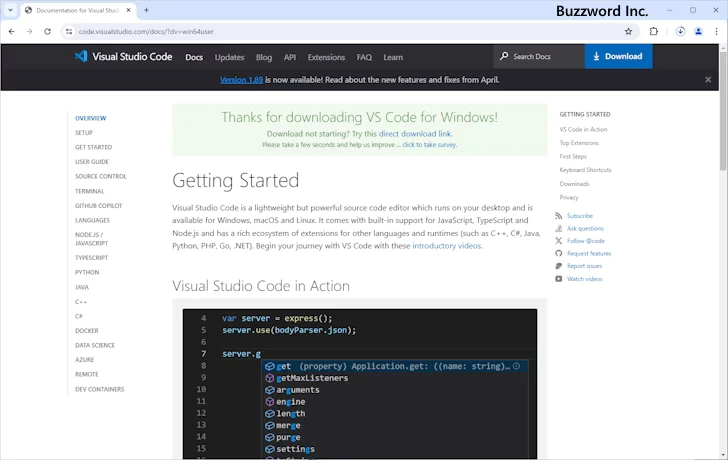Jump to Privacy section link

point(569,197)
